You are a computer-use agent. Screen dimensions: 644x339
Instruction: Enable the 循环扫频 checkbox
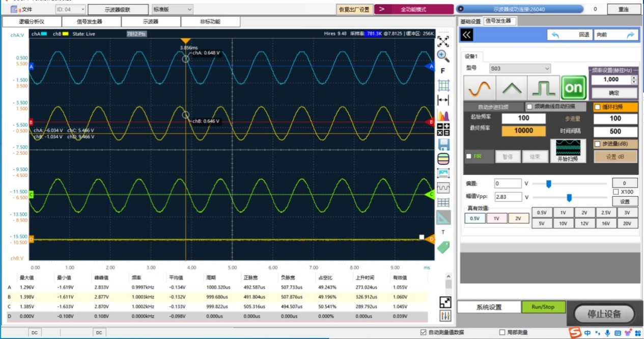[x=598, y=107]
